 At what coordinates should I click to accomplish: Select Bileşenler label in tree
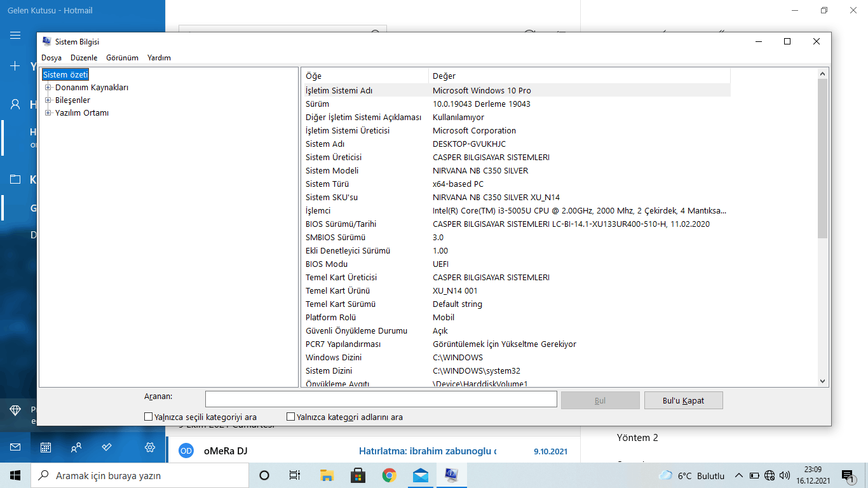tap(72, 100)
